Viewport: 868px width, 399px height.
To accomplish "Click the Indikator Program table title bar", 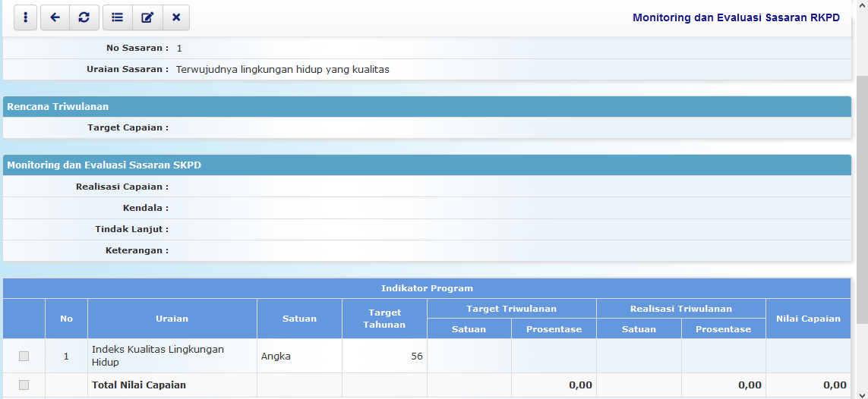I will click(427, 288).
